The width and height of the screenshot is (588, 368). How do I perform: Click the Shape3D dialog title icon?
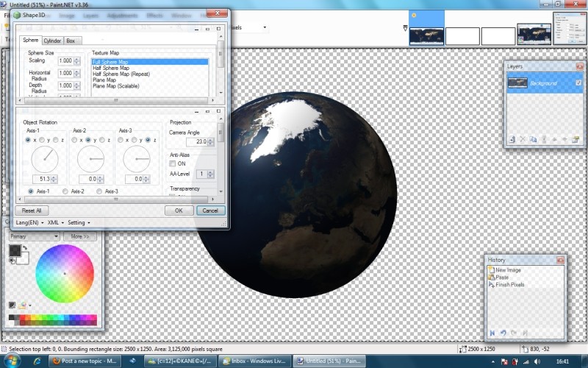point(17,15)
